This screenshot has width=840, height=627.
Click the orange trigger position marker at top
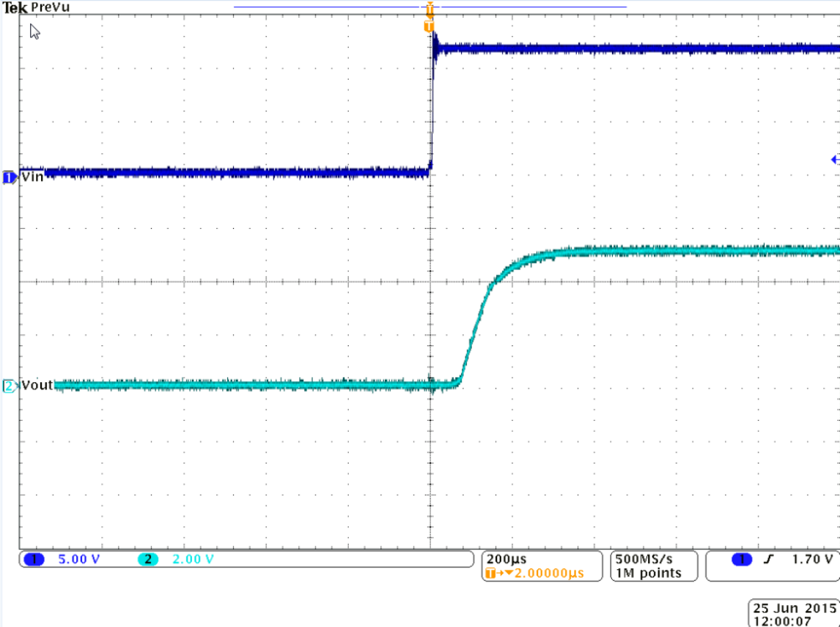pos(430,10)
